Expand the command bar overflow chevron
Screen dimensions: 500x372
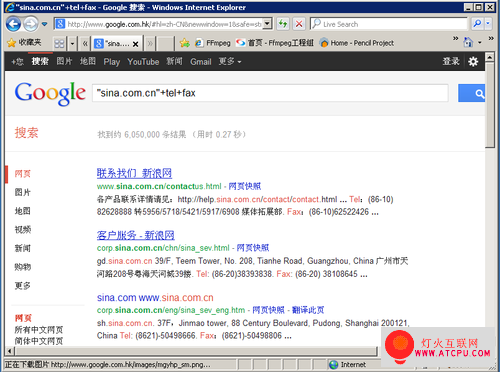[491, 39]
